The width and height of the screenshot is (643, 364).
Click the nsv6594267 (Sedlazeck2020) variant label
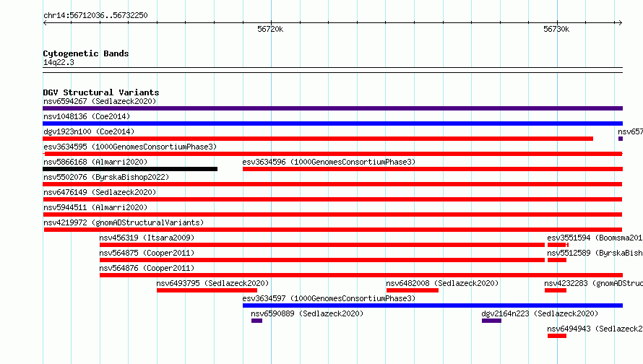[100, 101]
